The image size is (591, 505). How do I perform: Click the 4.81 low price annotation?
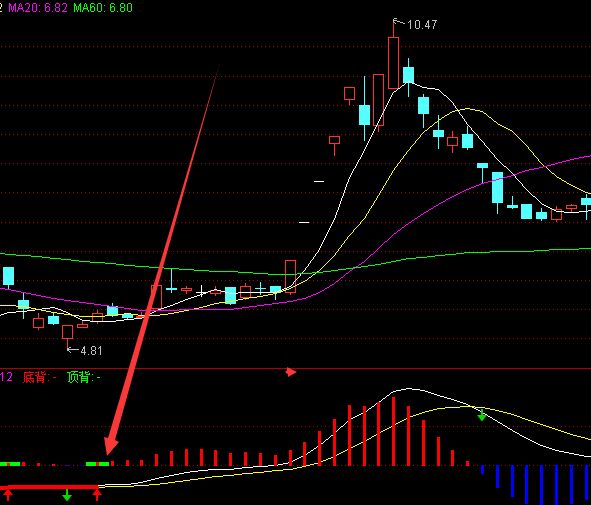[91, 351]
